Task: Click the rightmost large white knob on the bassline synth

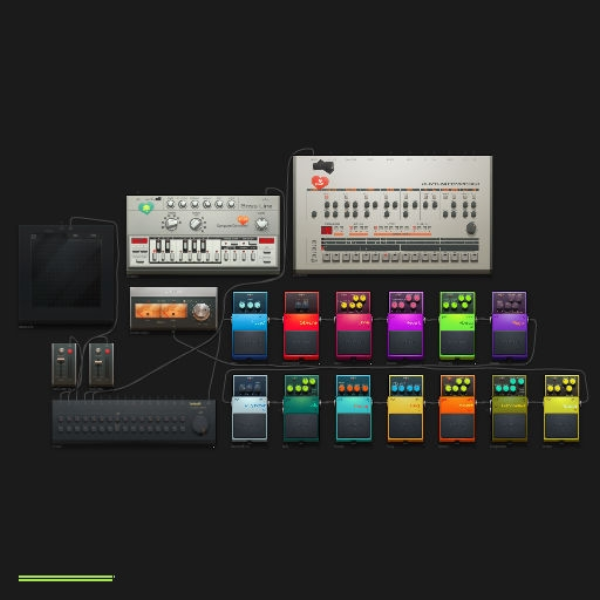Action: click(x=262, y=224)
